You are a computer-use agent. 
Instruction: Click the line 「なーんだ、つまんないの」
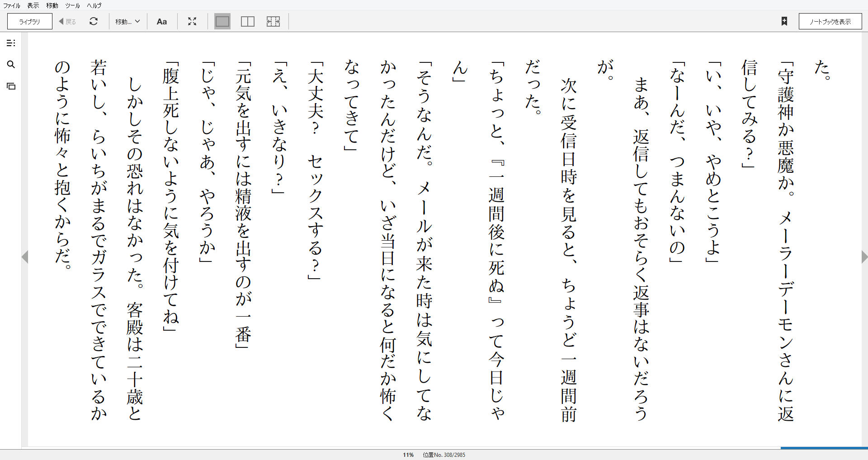[677, 161]
